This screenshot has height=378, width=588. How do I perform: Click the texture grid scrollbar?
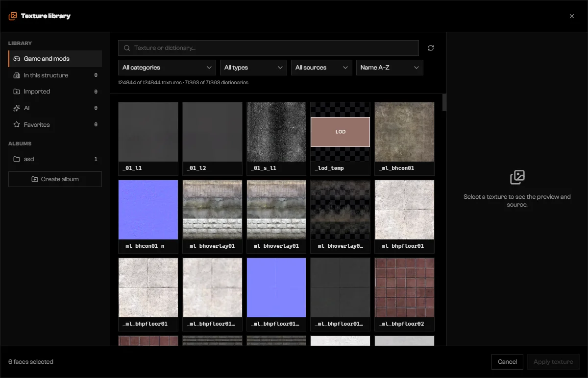pos(444,102)
